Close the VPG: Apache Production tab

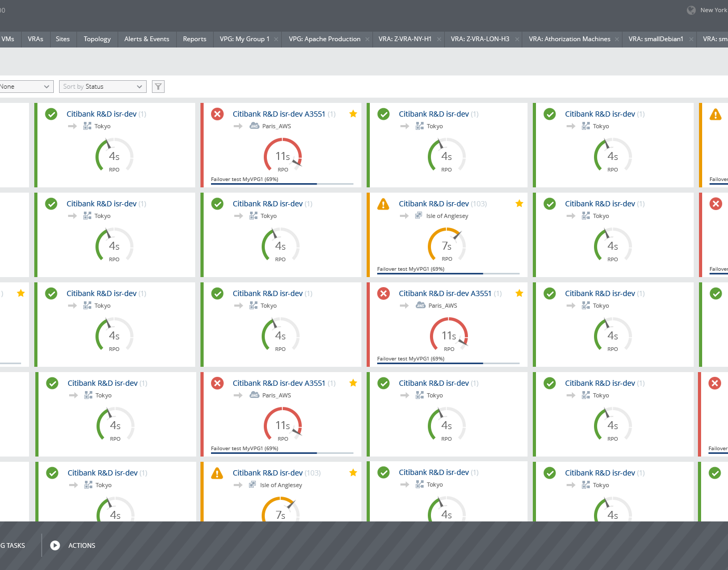[367, 40]
